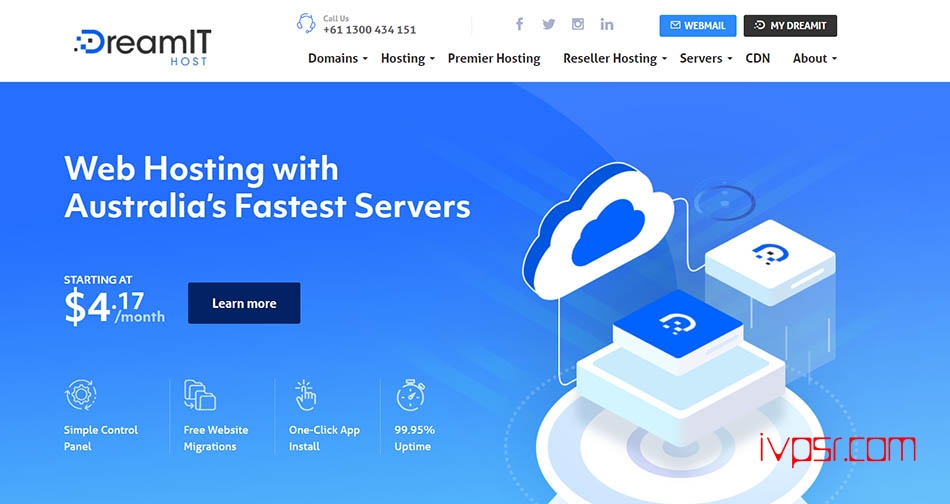Open the CDN menu item
This screenshot has width=950, height=504.
pos(757,58)
